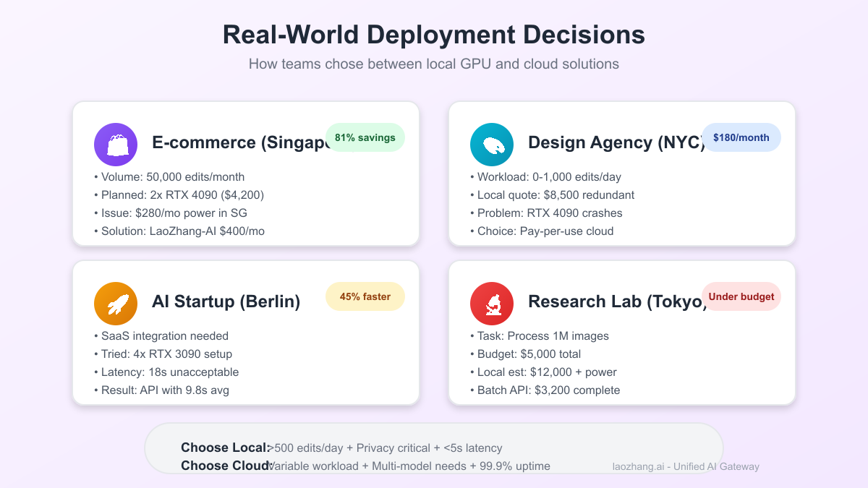Image resolution: width=868 pixels, height=488 pixels.
Task: Click the E-commerce (Singapore) card heading
Action: coord(239,142)
